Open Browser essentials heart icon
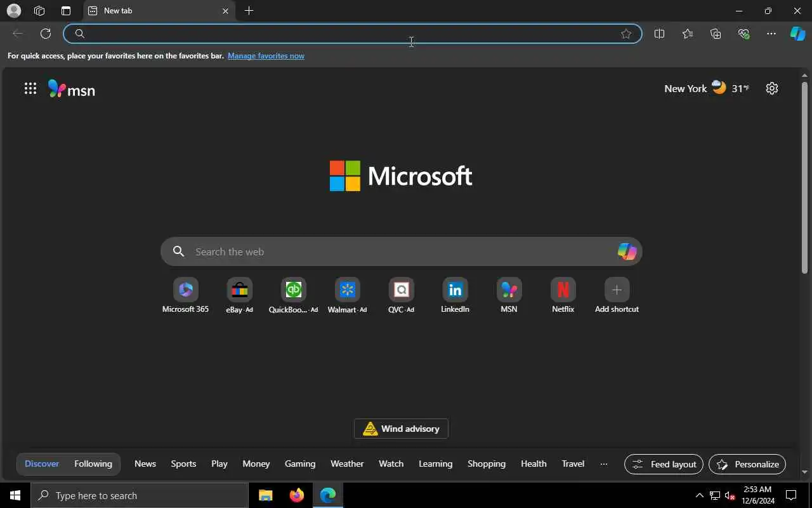 point(743,34)
